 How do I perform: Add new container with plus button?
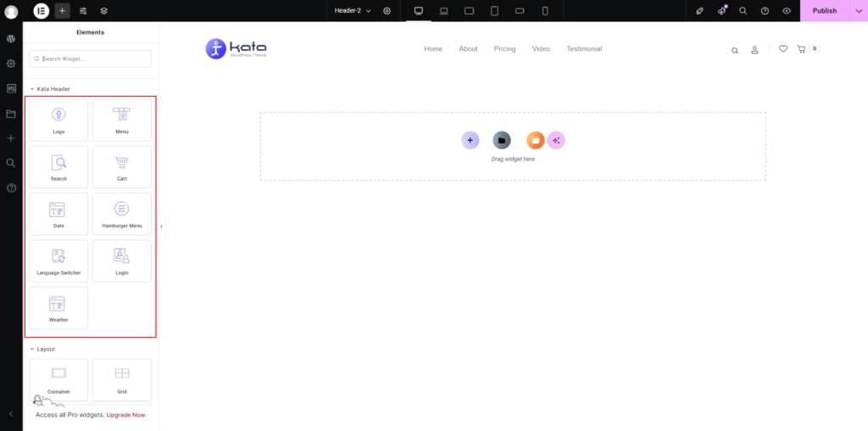[x=470, y=140]
